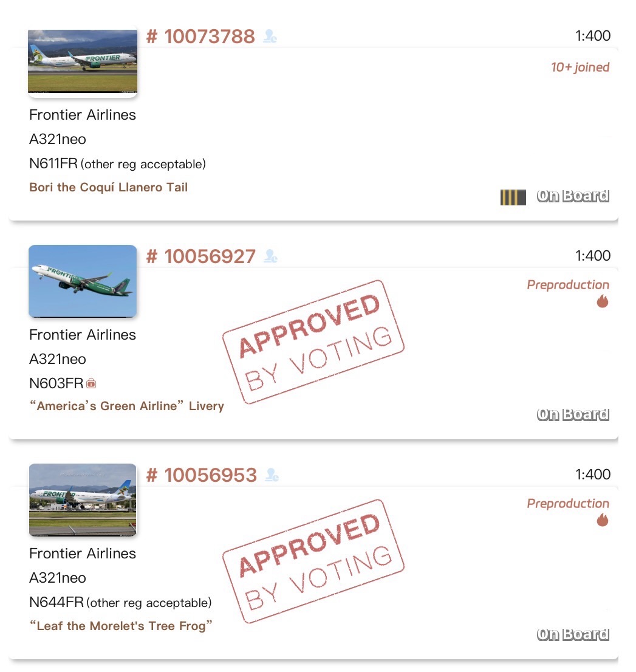Open the N603FR takeoff photo thumbnail
This screenshot has width=636, height=672.
[83, 281]
